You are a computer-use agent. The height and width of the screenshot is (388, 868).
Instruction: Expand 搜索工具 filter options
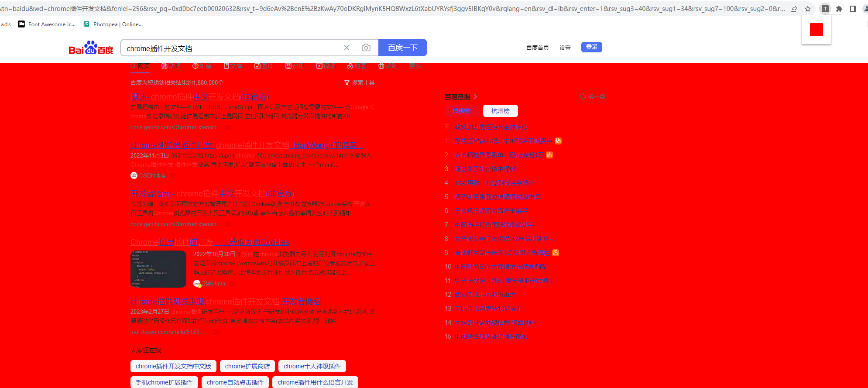pos(359,82)
